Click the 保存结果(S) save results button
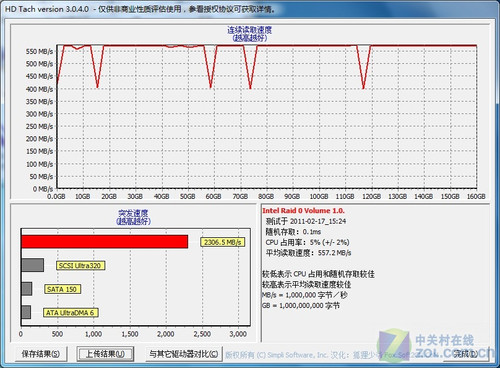 pos(41,354)
